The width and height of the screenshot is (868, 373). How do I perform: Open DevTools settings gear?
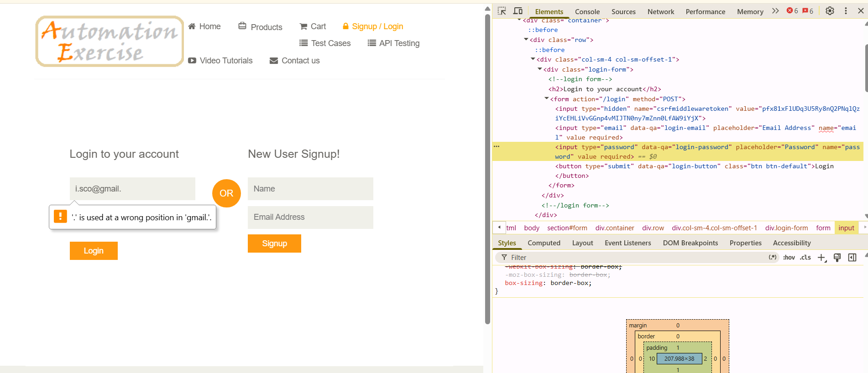830,11
